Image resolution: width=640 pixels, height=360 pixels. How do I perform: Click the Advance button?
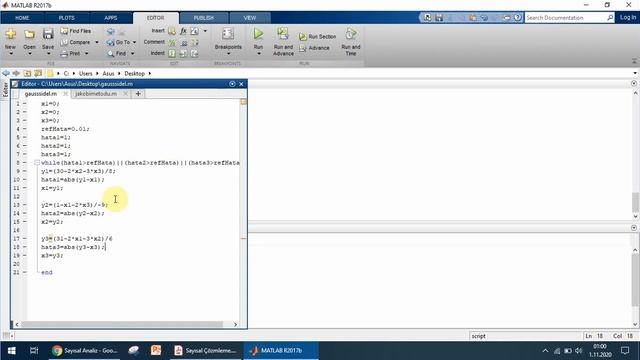point(314,48)
